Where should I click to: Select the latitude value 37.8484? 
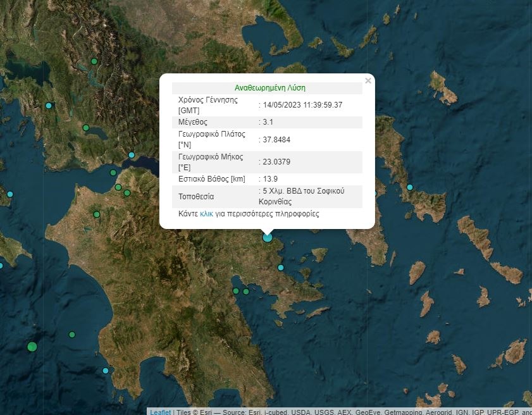(276, 139)
